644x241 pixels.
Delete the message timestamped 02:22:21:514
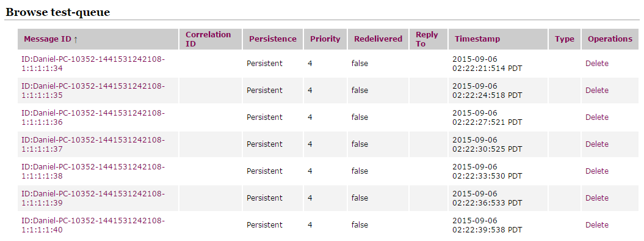[597, 64]
